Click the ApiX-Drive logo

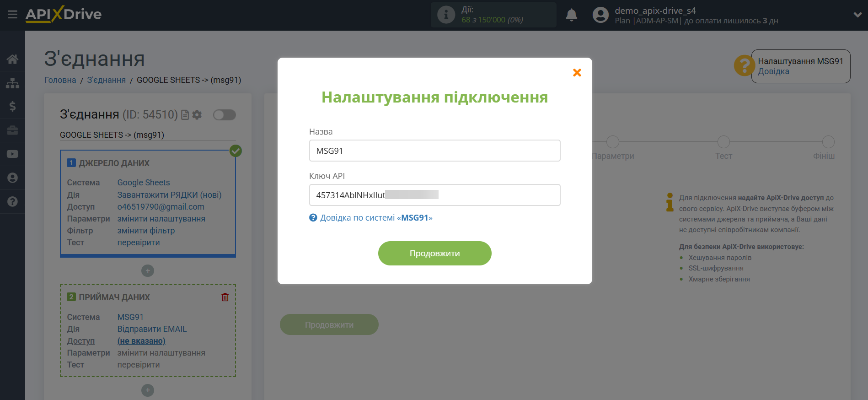(64, 14)
